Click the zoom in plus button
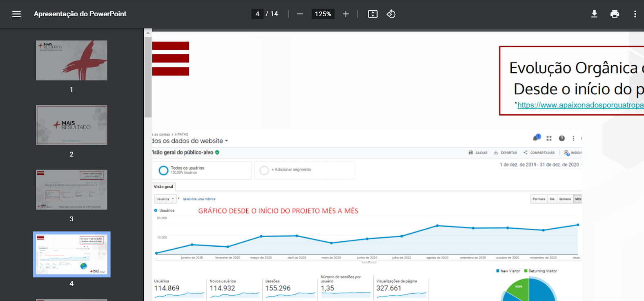The height and width of the screenshot is (301, 644). click(x=346, y=14)
